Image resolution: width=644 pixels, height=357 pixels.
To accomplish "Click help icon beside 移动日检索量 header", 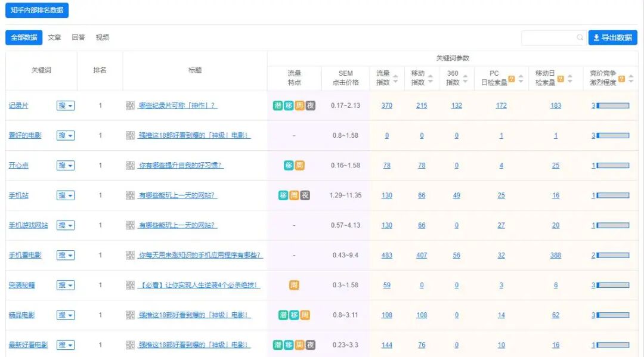I will (561, 79).
